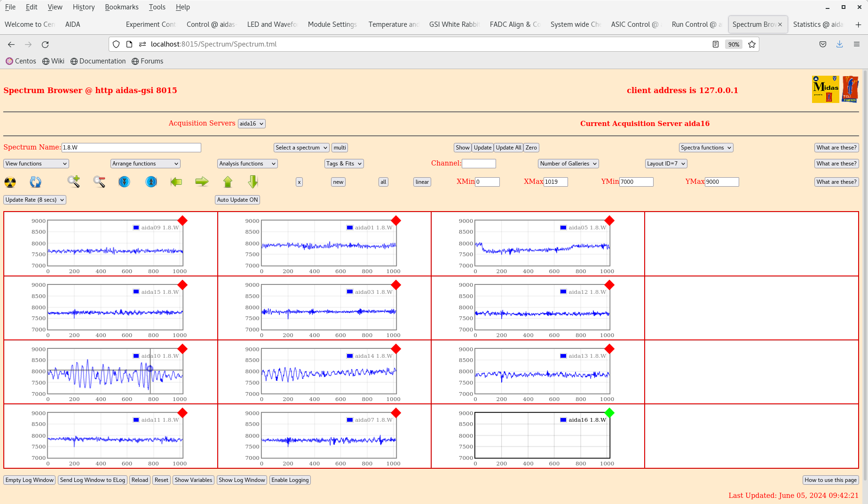Click the aida14 1.8.W spectrum plot
This screenshot has width=868, height=504.
click(329, 371)
